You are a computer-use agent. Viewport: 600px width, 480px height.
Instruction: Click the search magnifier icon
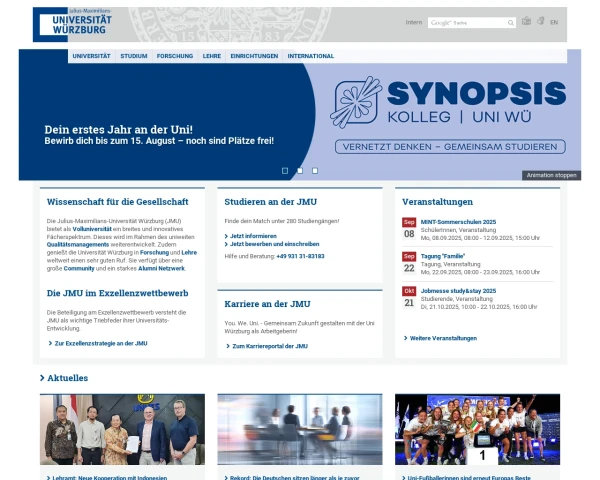(510, 23)
